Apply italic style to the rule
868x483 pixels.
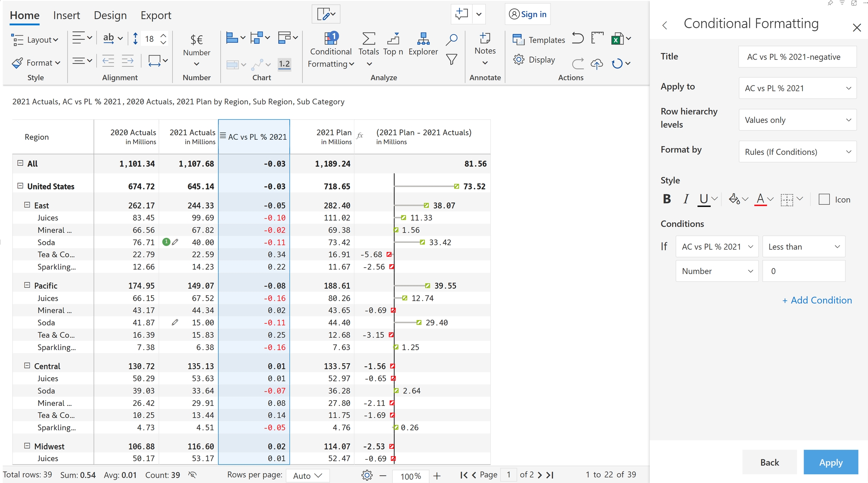click(686, 199)
